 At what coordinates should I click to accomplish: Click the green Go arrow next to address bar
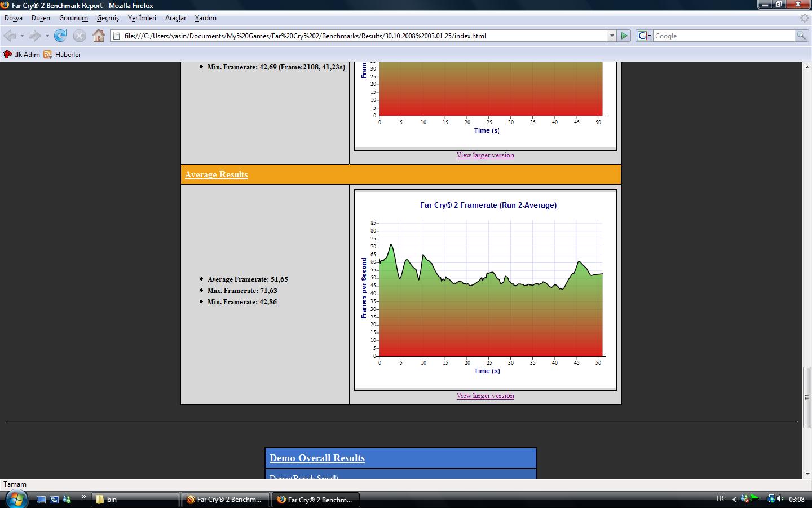point(624,36)
